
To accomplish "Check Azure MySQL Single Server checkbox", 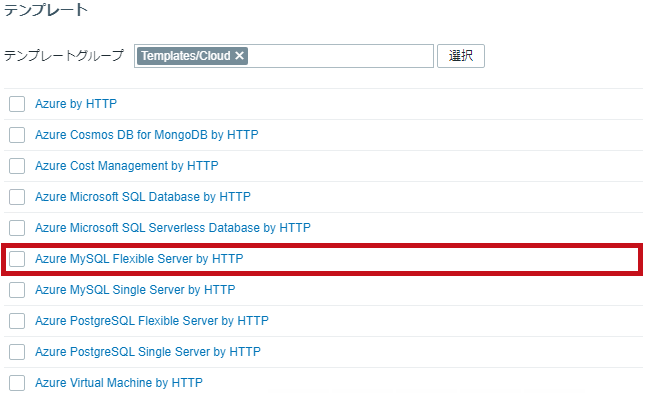I will coord(17,290).
